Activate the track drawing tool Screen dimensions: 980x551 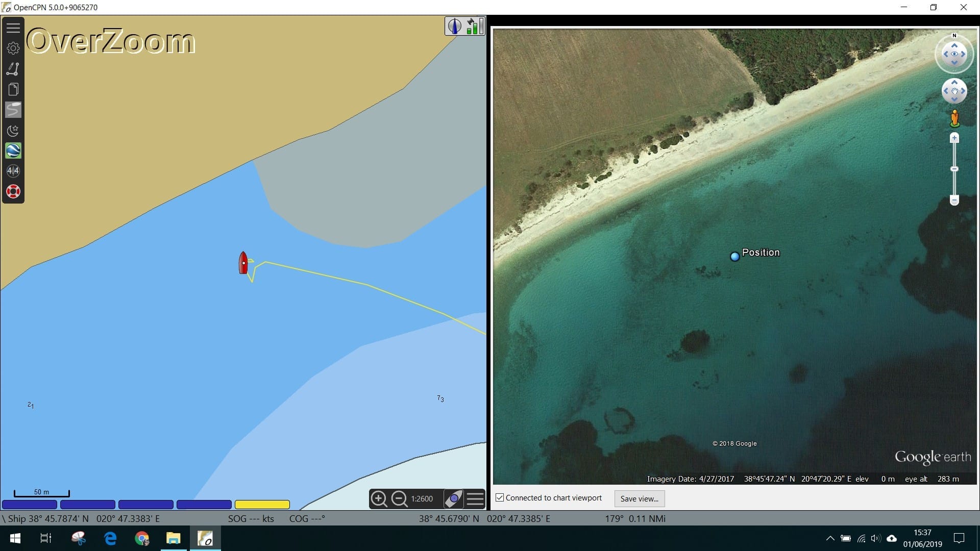13,109
